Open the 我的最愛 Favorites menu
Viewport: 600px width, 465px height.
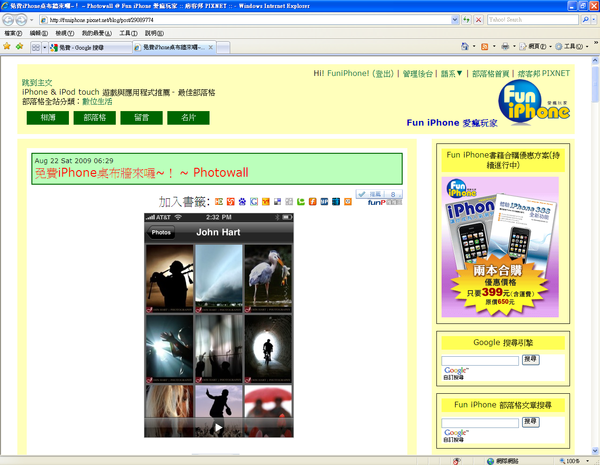pyautogui.click(x=96, y=33)
